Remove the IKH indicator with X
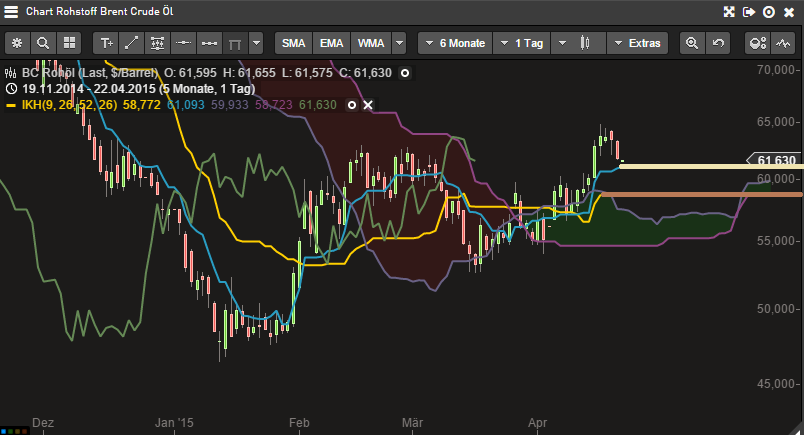The height and width of the screenshot is (435, 804). click(x=367, y=105)
